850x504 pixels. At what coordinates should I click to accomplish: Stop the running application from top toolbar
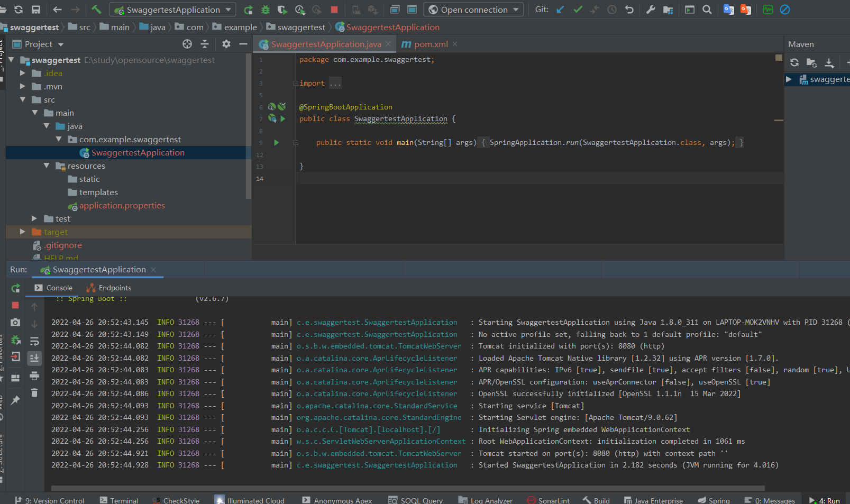tap(334, 10)
